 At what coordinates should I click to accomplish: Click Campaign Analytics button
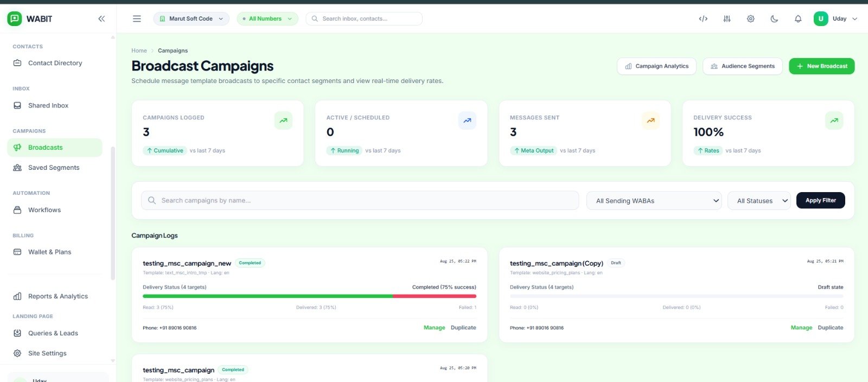coord(656,66)
